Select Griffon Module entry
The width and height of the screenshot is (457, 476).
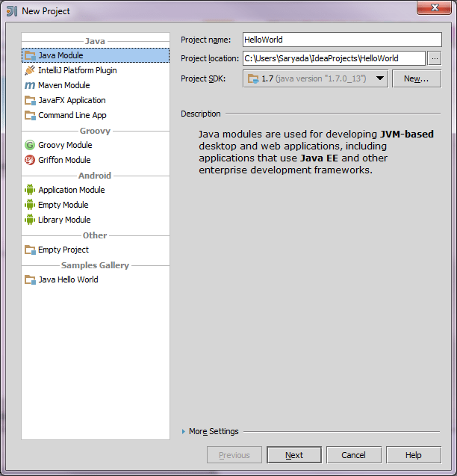point(96,160)
